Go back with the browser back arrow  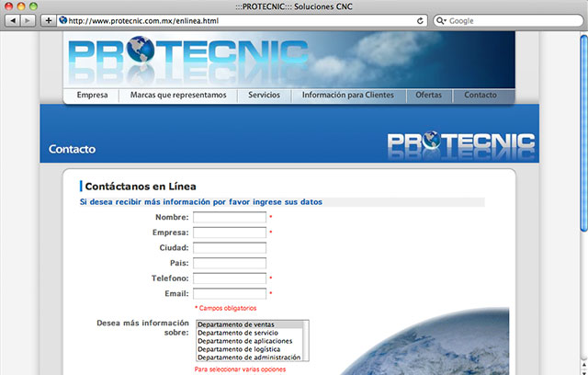(13, 20)
